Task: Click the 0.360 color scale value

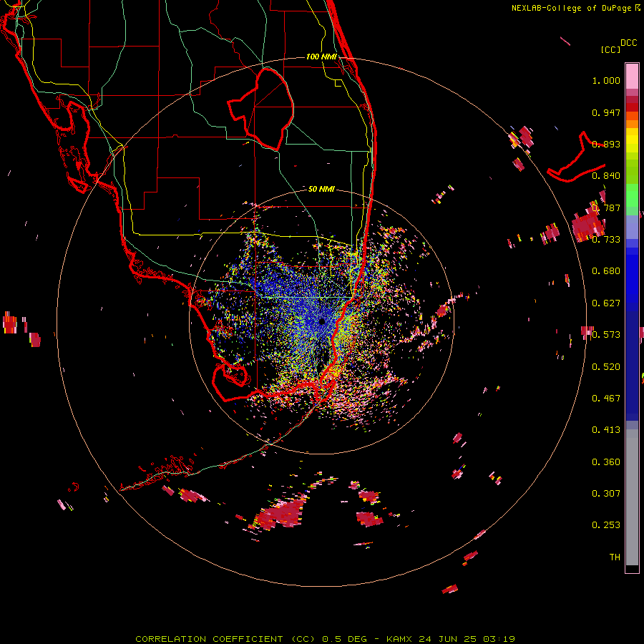Action: tap(606, 462)
